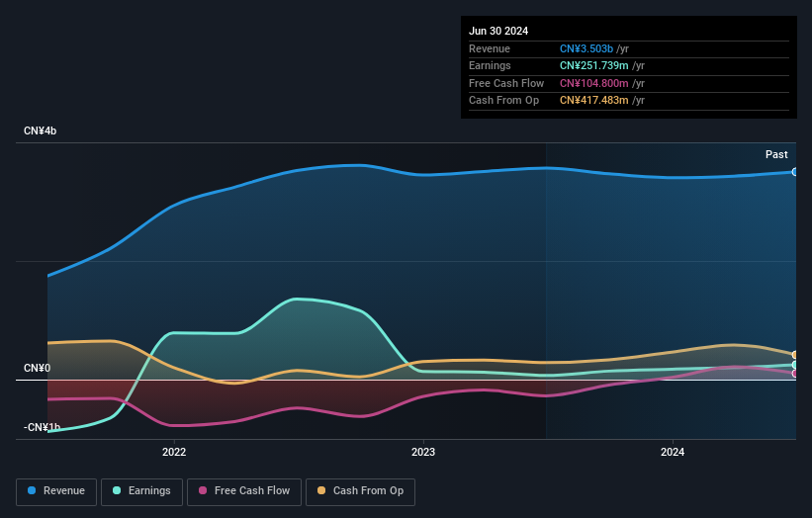The image size is (812, 518).
Task: Click the Past label on chart
Action: (x=776, y=154)
